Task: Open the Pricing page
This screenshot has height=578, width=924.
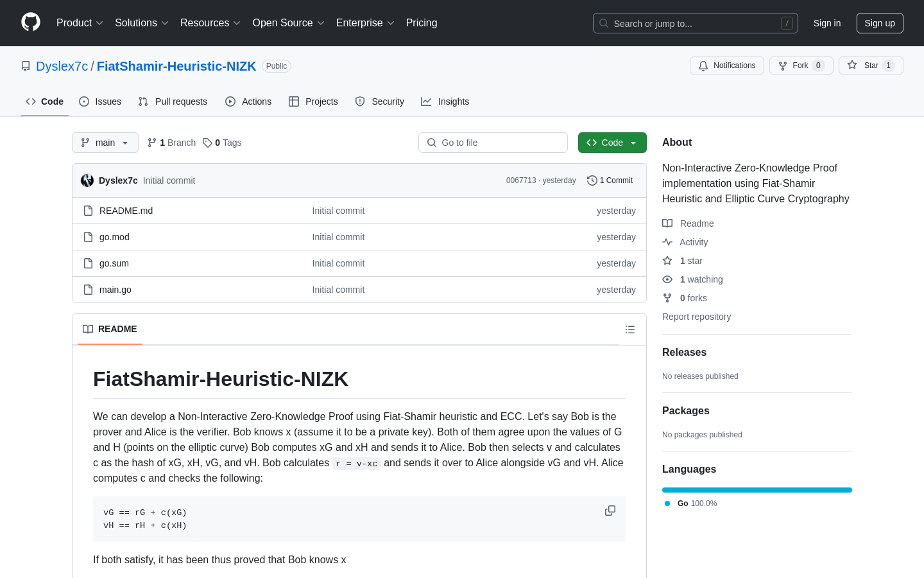Action: pyautogui.click(x=422, y=23)
